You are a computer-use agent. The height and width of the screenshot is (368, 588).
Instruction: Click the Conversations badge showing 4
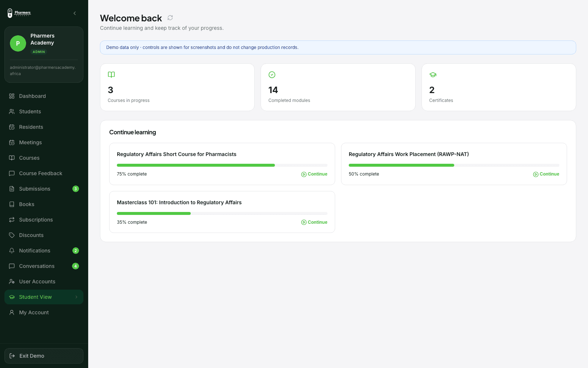click(76, 266)
